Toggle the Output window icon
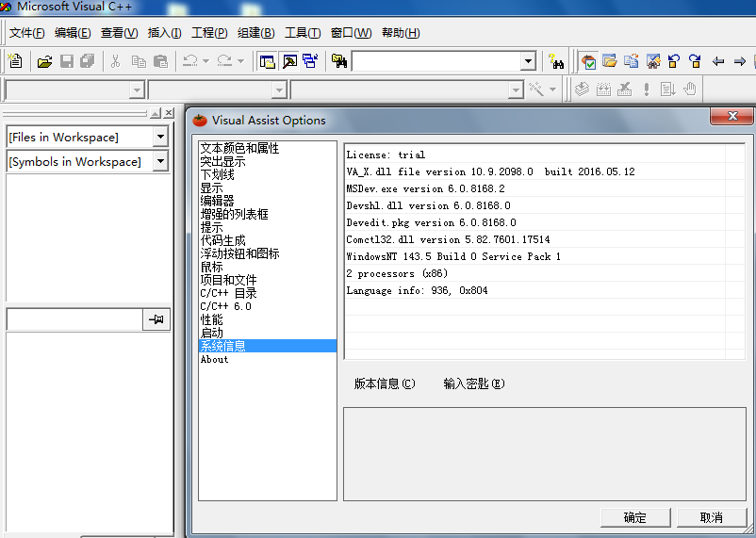The height and width of the screenshot is (538, 756). tap(289, 61)
